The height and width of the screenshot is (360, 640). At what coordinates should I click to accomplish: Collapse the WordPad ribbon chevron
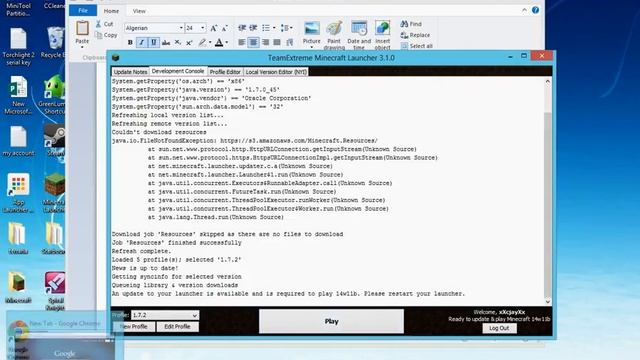(x=524, y=10)
